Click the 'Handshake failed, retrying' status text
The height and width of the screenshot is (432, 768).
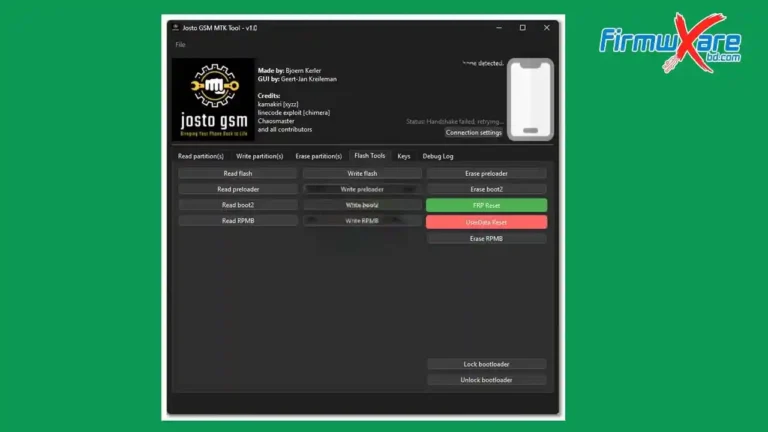[455, 121]
